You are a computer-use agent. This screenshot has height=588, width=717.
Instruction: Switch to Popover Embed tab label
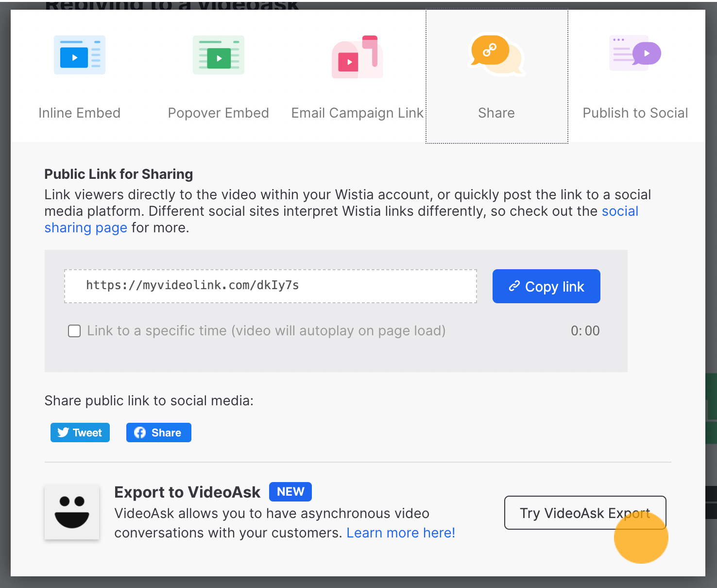click(x=219, y=113)
